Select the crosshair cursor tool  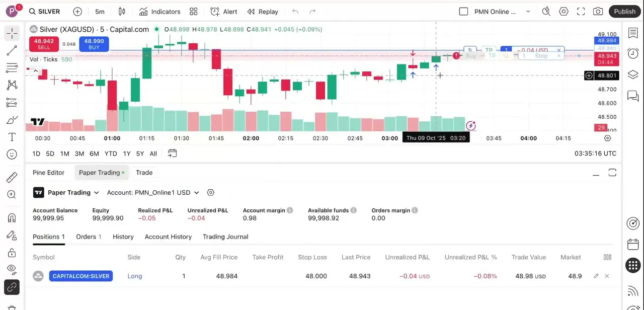pyautogui.click(x=12, y=33)
